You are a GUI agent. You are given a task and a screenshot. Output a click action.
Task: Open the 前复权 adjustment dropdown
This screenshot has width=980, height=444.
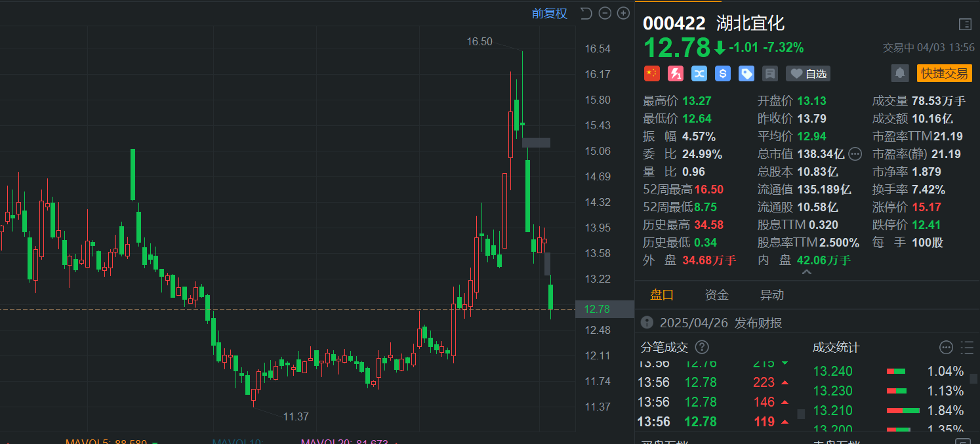pyautogui.click(x=550, y=13)
